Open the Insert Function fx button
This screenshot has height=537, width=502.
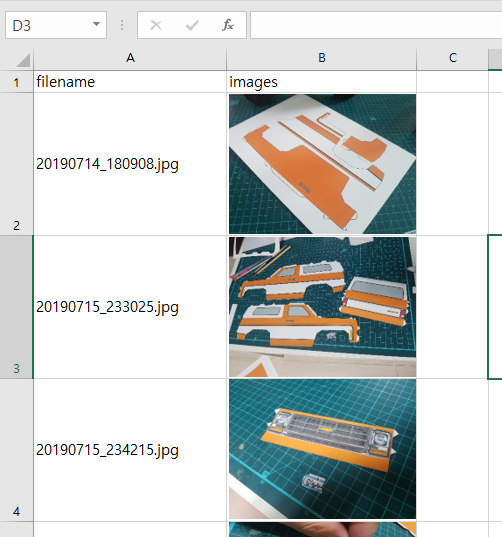228,25
